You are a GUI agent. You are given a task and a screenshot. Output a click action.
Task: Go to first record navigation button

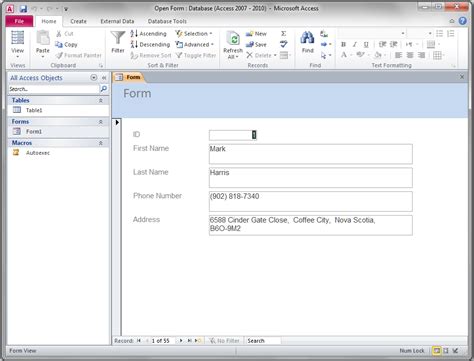(139, 341)
